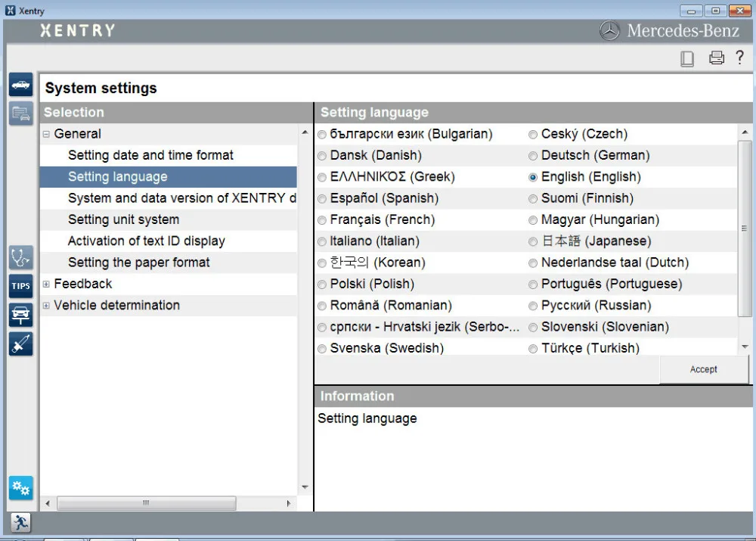
Task: Select Español (Spanish) radio button
Action: (x=322, y=199)
